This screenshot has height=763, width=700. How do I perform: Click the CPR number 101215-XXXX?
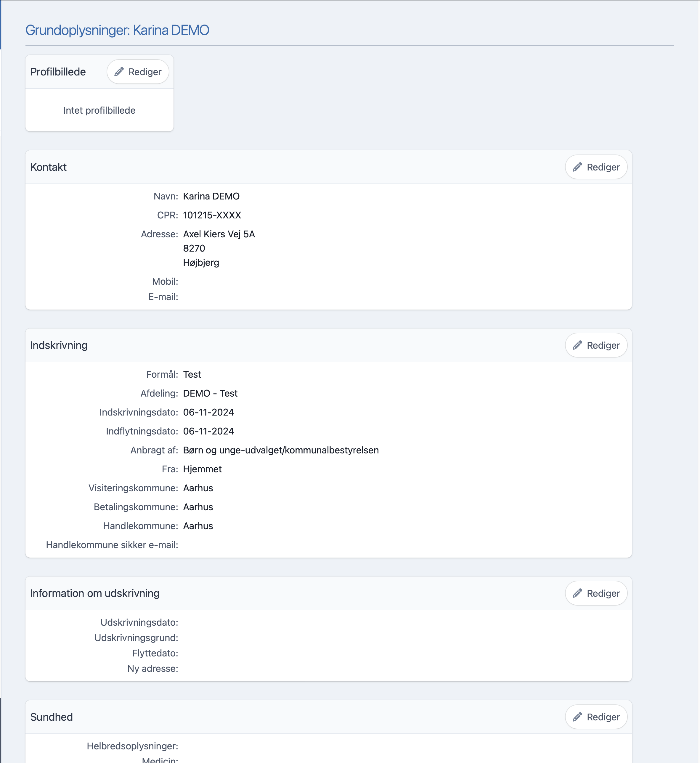(x=212, y=215)
